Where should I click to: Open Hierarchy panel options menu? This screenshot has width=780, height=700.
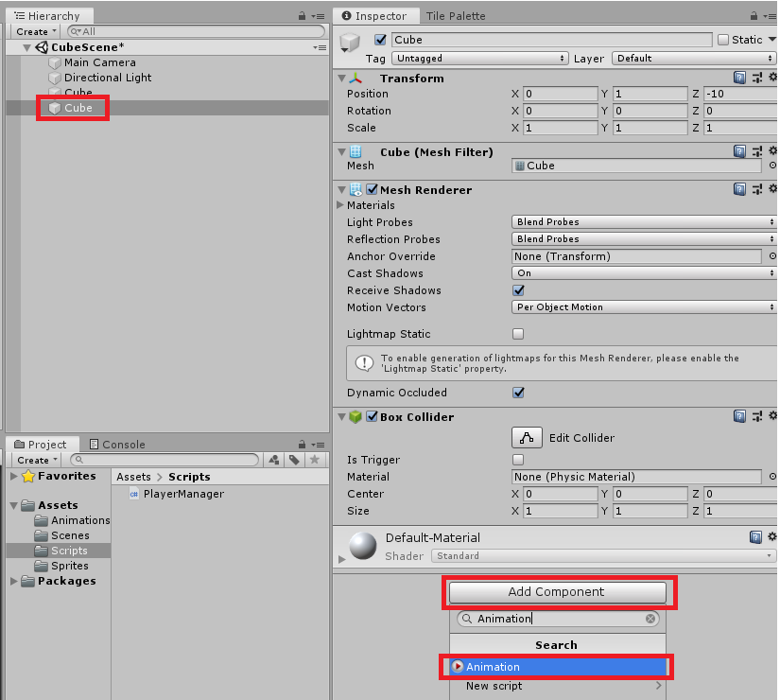click(x=318, y=16)
